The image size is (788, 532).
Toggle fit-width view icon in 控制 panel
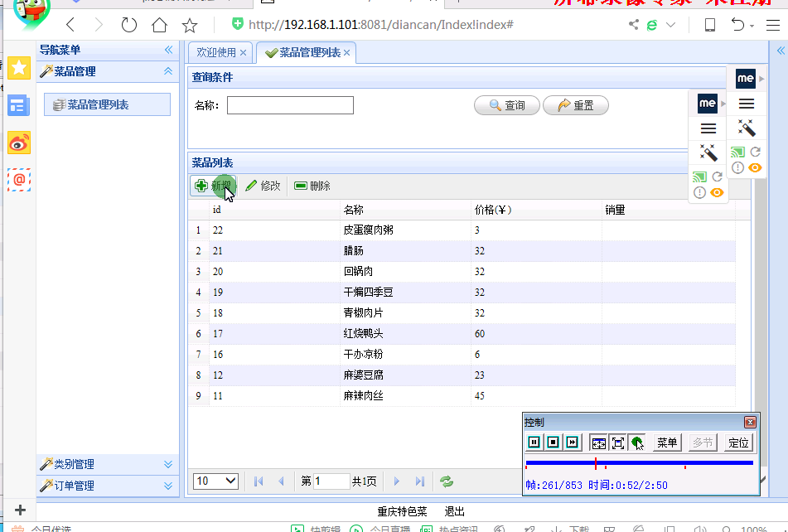[598, 443]
